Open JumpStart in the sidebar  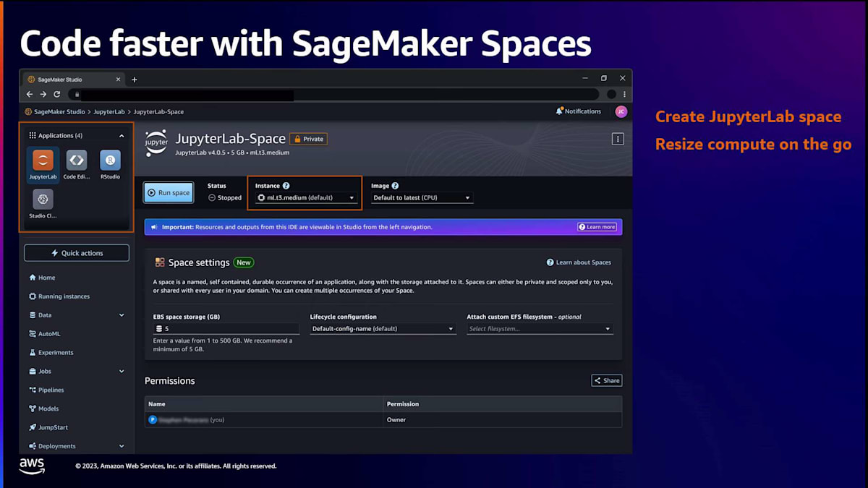pyautogui.click(x=48, y=428)
